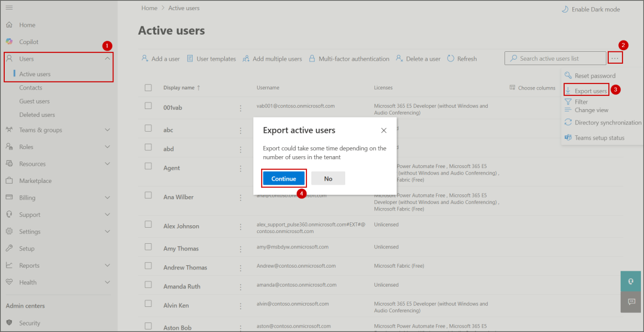Open row options for Andrew Thomas

pyautogui.click(x=241, y=268)
